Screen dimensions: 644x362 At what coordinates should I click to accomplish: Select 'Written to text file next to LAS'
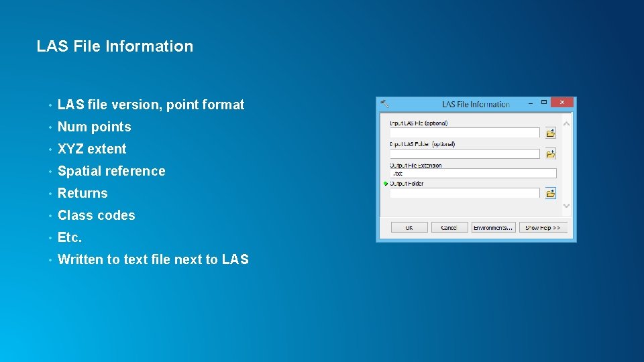tap(153, 259)
